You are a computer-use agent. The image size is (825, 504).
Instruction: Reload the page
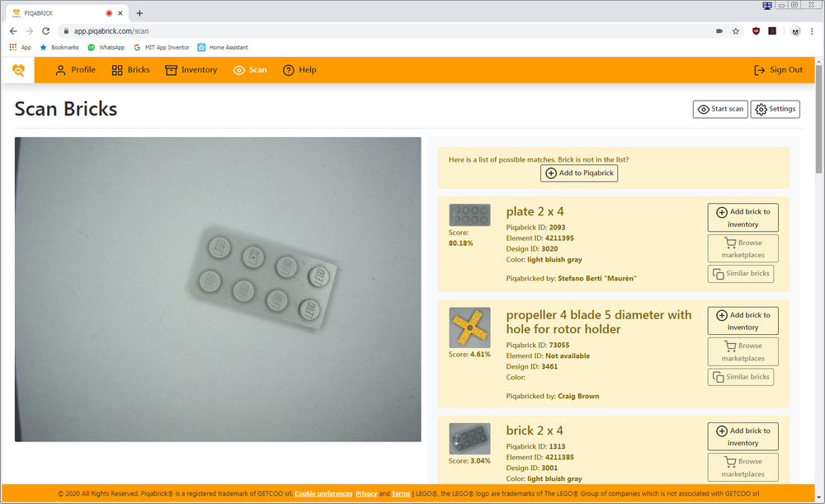tap(45, 31)
